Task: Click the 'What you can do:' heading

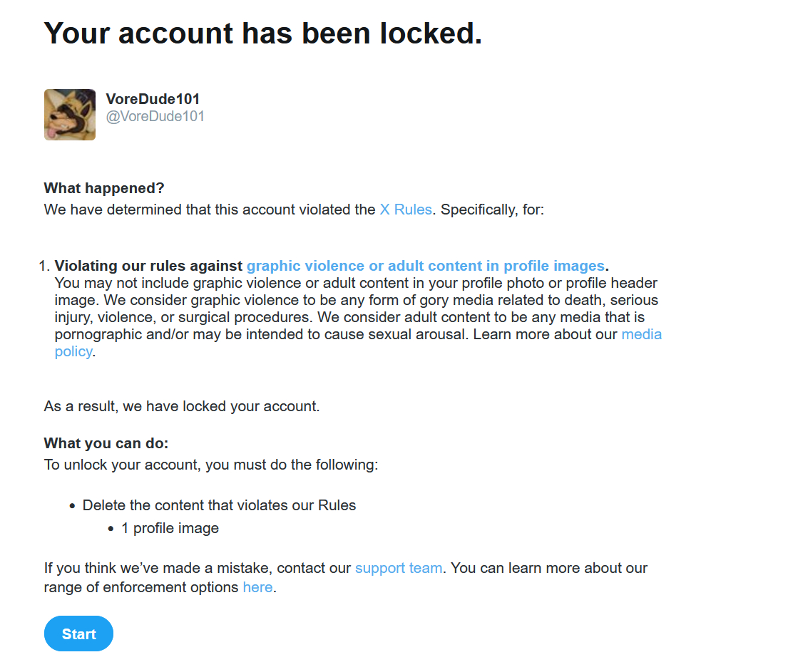Action: [106, 443]
